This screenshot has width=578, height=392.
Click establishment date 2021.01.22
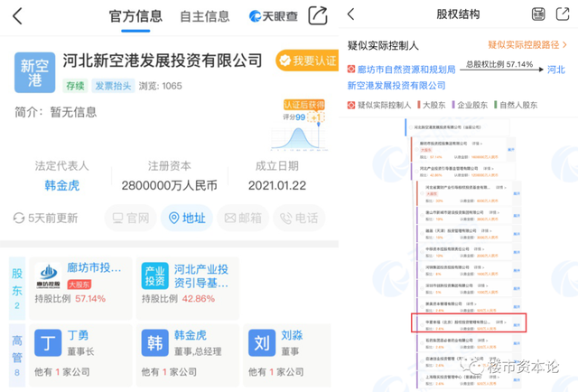point(277,185)
